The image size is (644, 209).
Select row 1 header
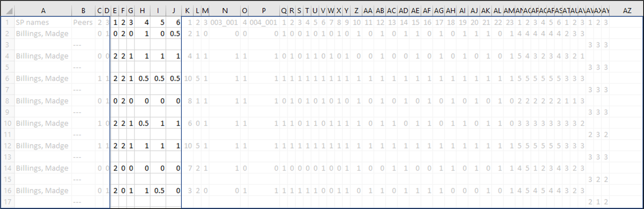coord(7,22)
